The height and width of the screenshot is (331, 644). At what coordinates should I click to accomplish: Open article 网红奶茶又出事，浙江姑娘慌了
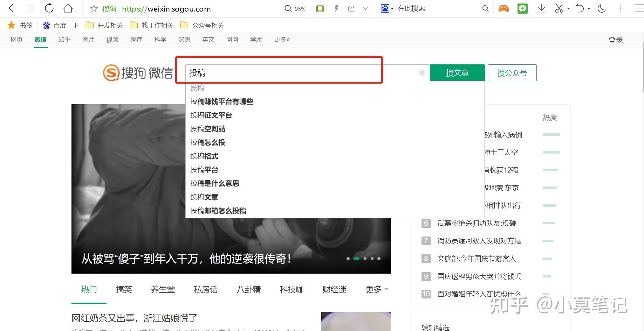coord(135,318)
